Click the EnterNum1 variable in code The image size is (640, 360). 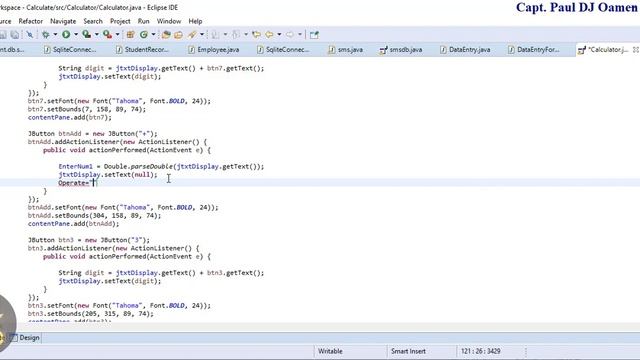click(75, 167)
